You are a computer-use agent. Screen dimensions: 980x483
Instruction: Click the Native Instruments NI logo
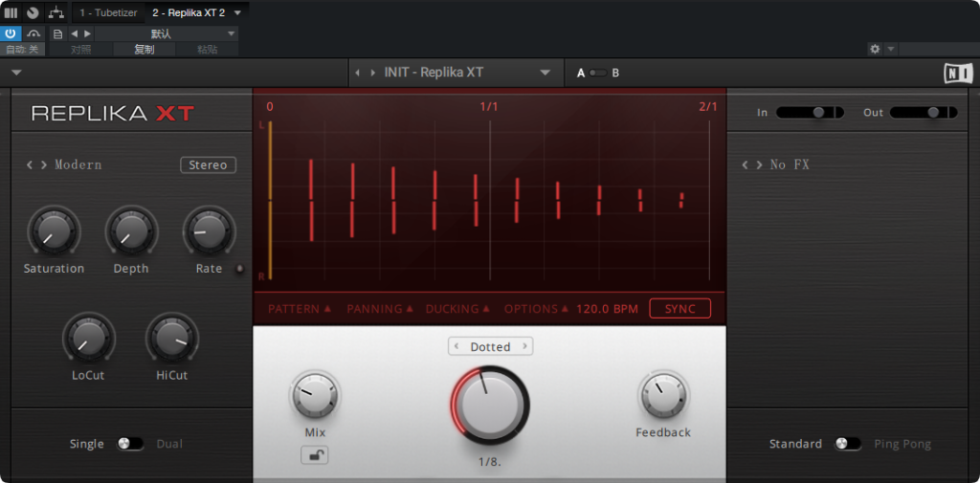pos(958,73)
